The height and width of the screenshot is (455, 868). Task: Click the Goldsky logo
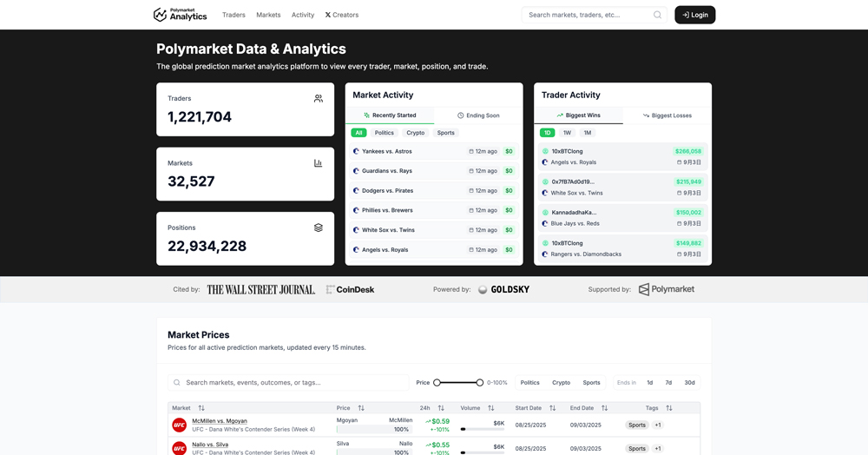pos(503,289)
